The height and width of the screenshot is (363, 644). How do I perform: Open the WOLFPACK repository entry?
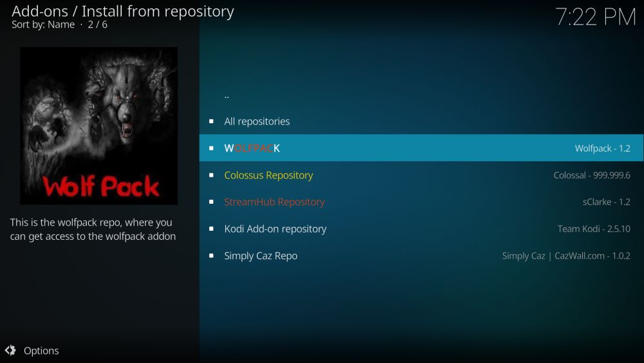click(x=421, y=148)
